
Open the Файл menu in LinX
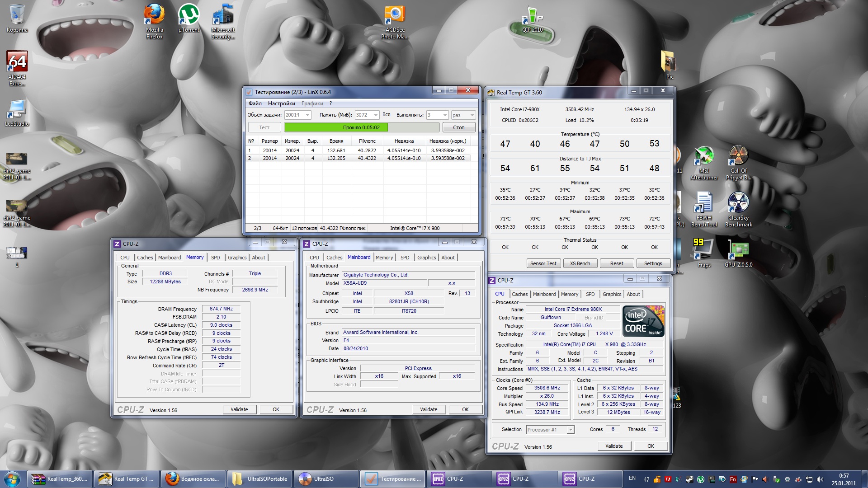(x=255, y=103)
